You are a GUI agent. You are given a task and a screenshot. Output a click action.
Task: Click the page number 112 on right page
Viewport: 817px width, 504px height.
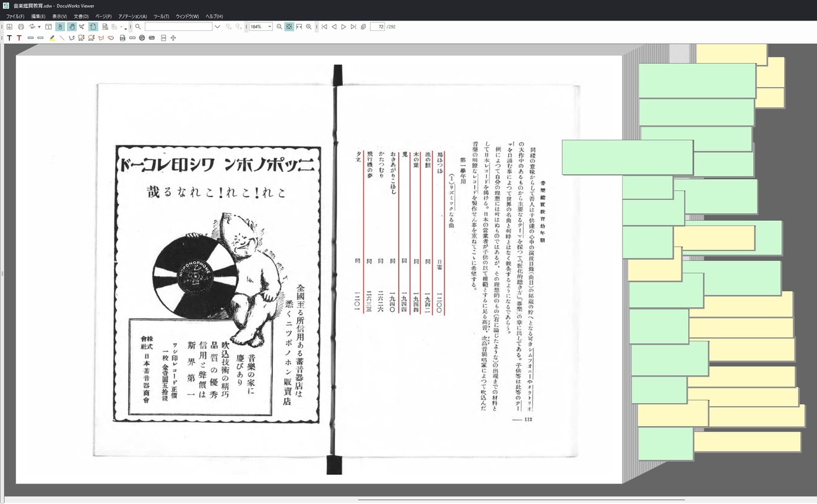point(528,419)
